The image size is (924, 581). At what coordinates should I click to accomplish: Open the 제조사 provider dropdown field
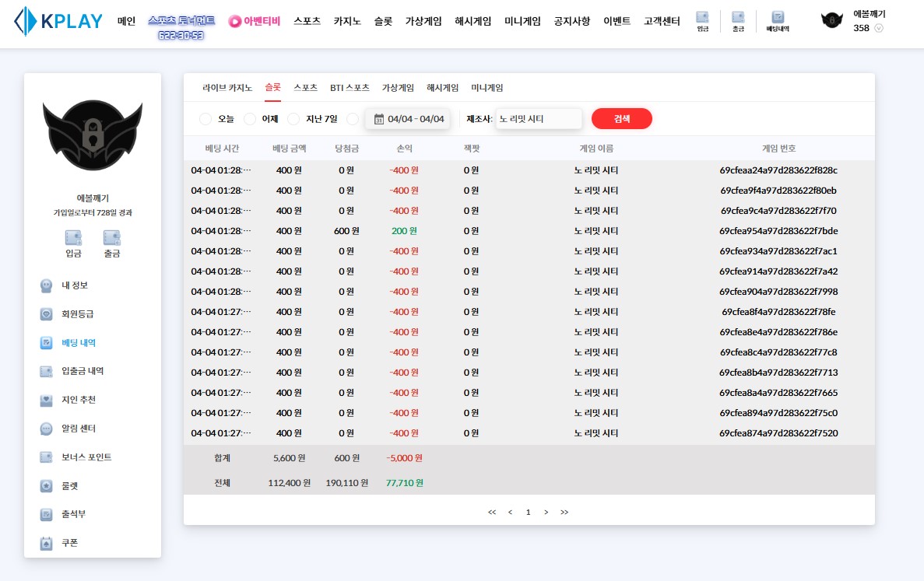(539, 119)
